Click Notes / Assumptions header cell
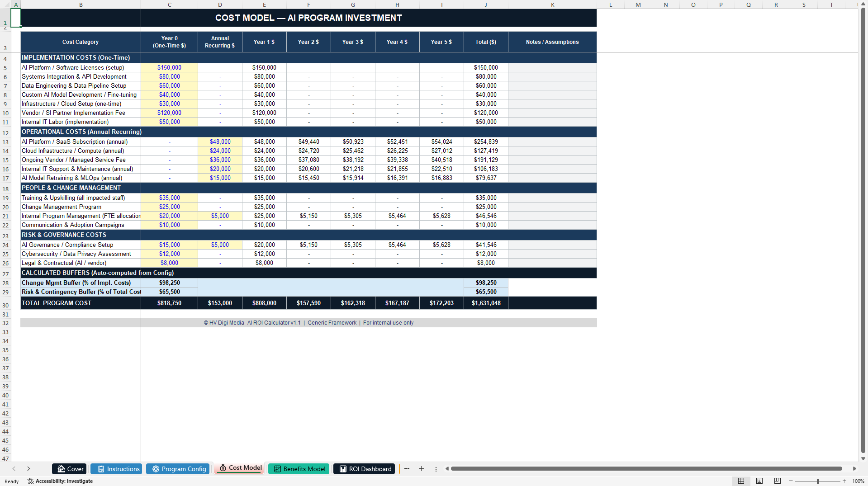The height and width of the screenshot is (486, 868). click(552, 42)
